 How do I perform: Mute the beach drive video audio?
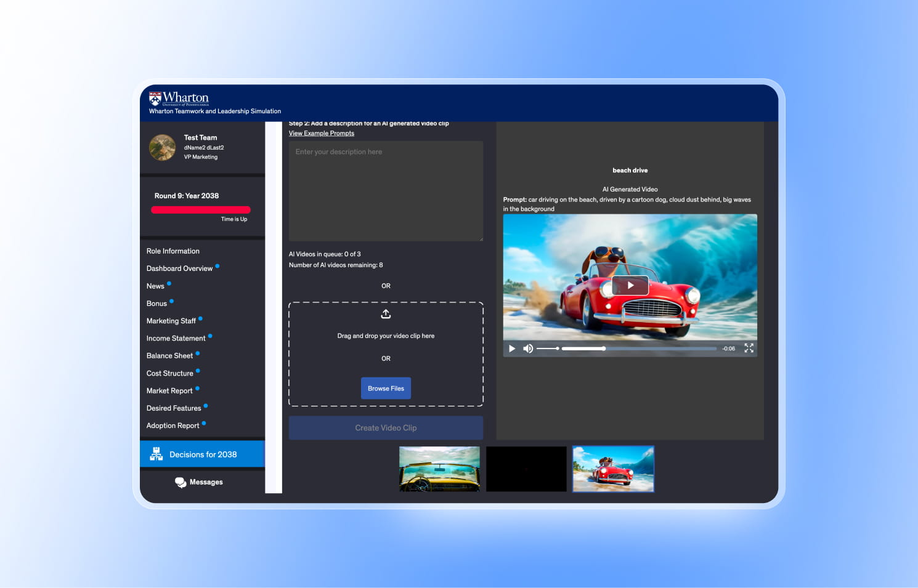(528, 348)
